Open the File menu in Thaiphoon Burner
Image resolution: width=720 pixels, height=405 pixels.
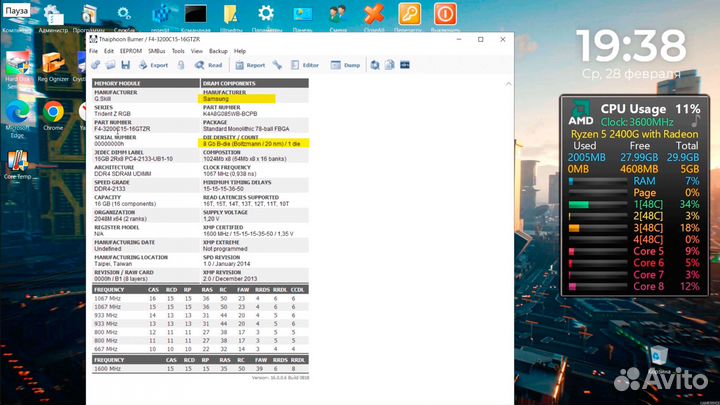[94, 51]
